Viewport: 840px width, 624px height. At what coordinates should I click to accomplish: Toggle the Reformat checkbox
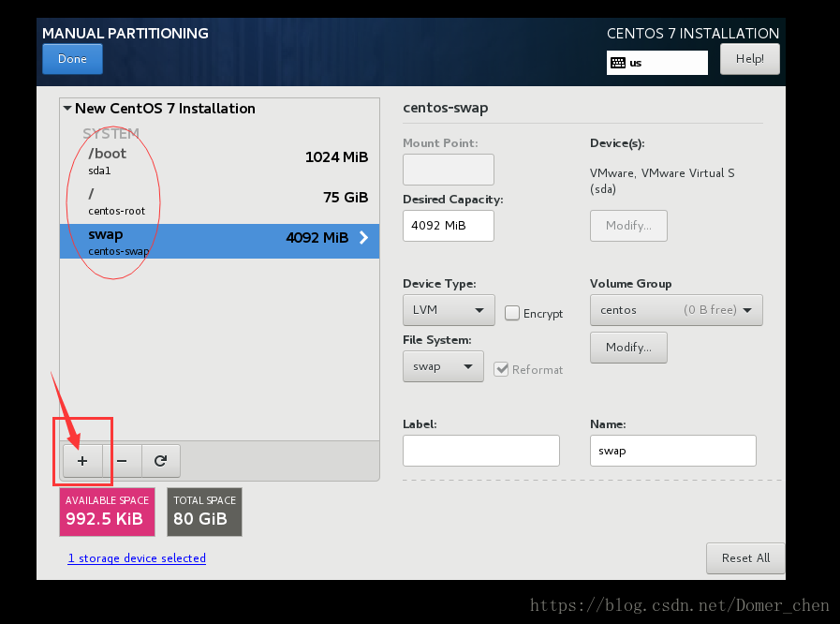pos(501,369)
